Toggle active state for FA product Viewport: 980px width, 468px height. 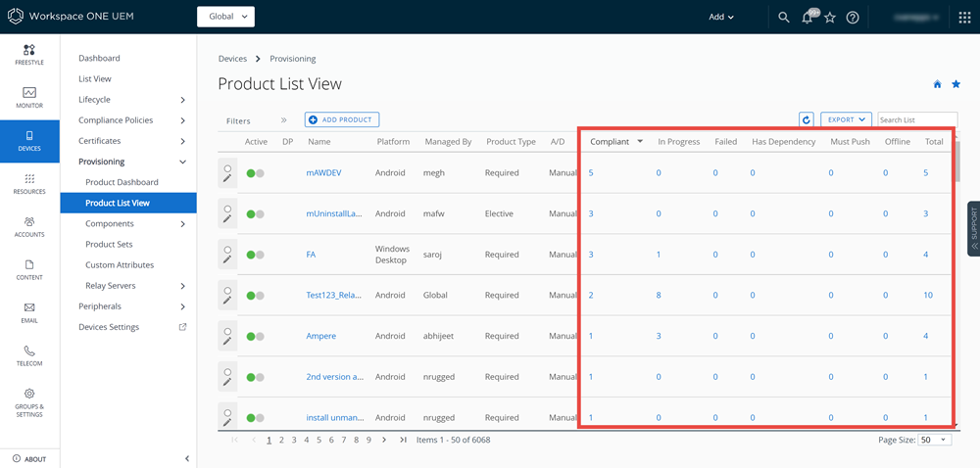pos(255,255)
